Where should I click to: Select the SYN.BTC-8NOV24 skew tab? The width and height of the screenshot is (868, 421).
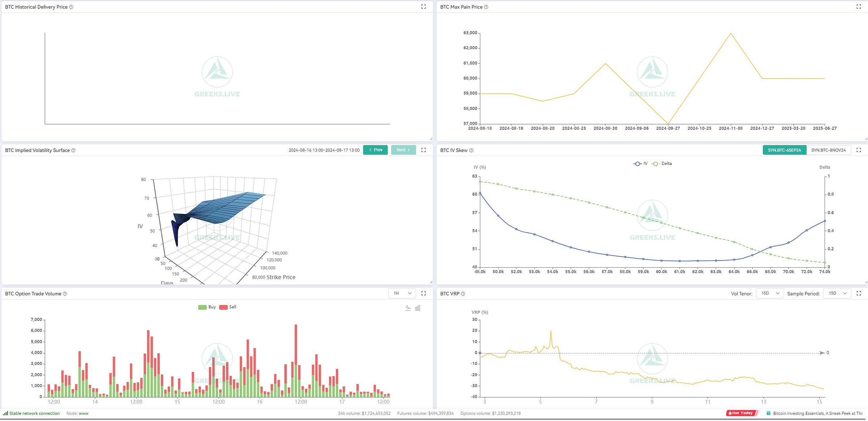click(x=828, y=150)
